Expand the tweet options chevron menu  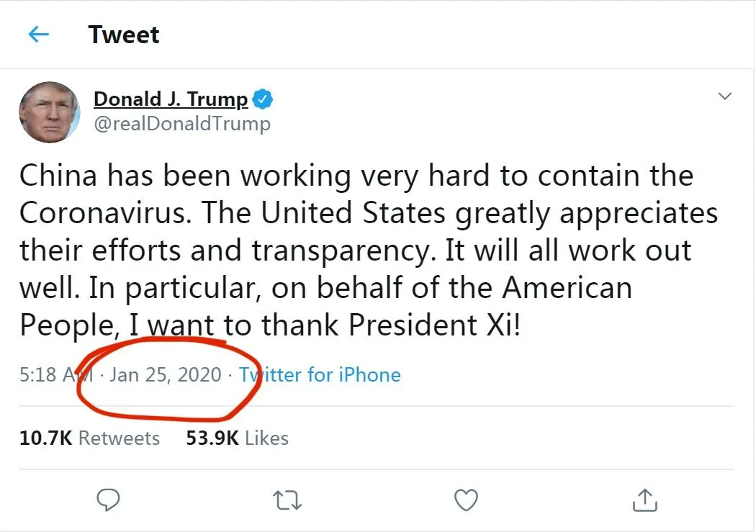click(724, 96)
